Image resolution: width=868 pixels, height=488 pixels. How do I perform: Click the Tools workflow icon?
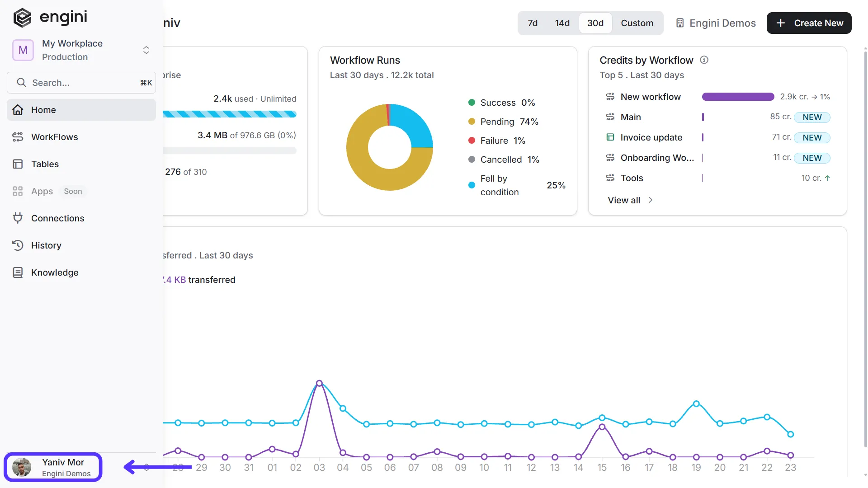[610, 178]
